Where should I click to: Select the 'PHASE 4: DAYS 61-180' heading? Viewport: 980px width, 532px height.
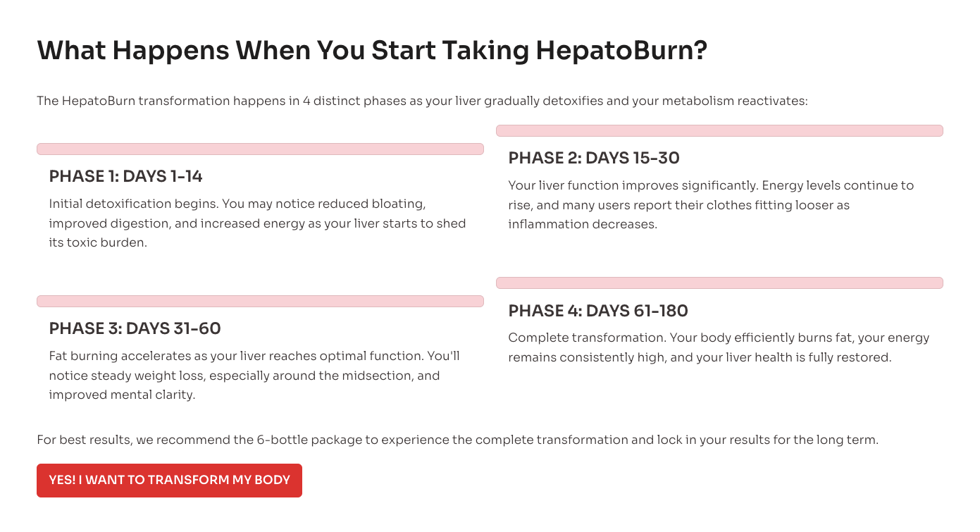[x=597, y=310]
